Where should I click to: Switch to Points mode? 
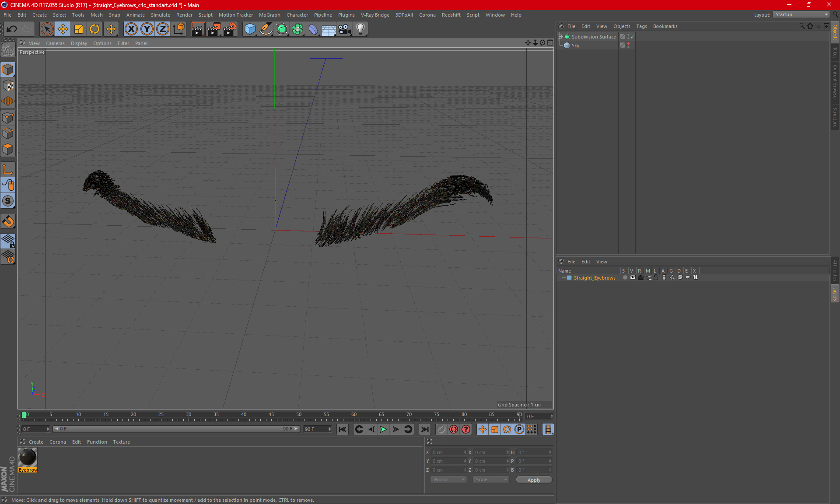[x=8, y=118]
